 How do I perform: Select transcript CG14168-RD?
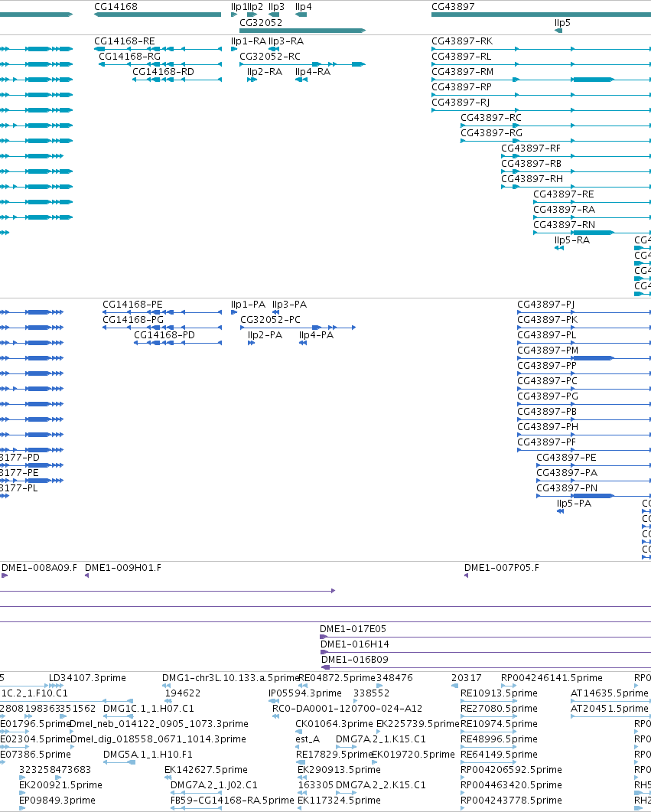163,71
